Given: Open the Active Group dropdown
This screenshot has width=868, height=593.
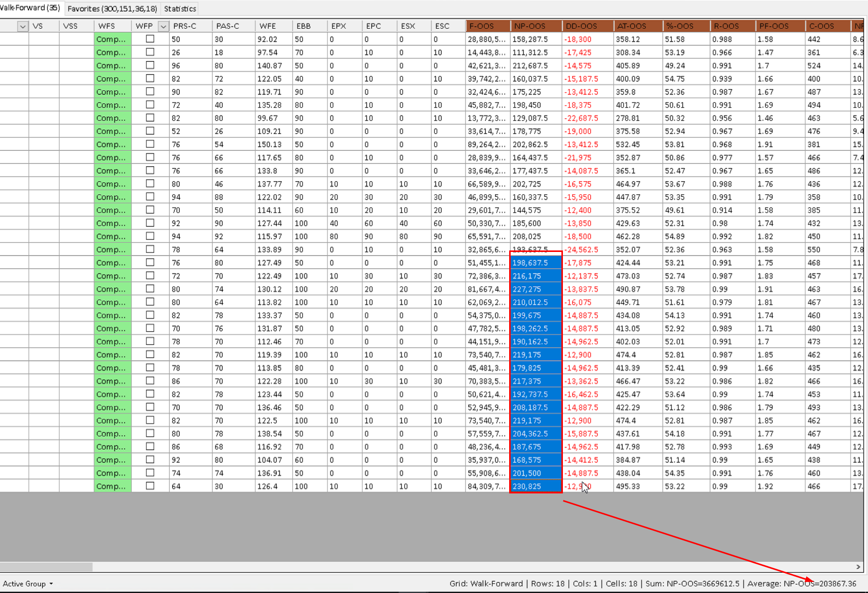Looking at the screenshot, I should point(28,584).
